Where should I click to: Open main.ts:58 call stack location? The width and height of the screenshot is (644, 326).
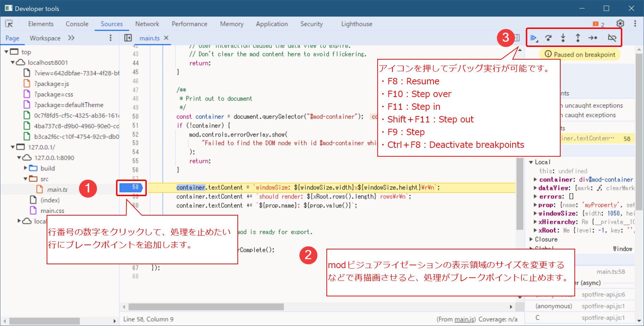pos(611,272)
